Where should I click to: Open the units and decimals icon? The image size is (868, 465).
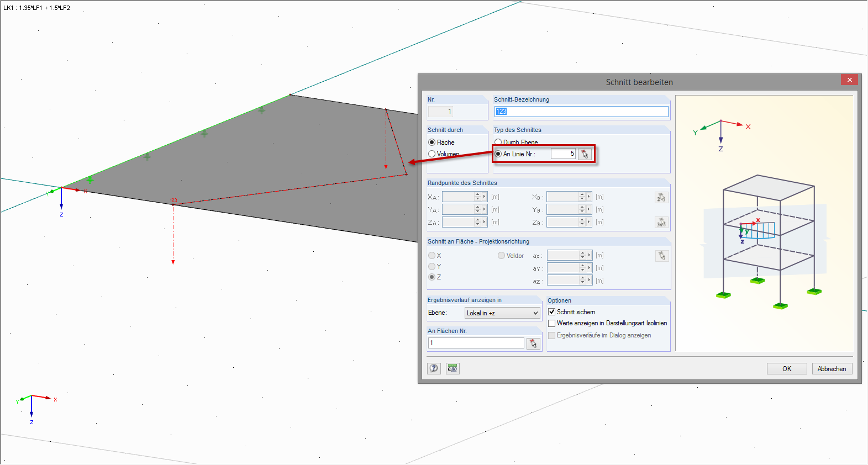click(453, 368)
